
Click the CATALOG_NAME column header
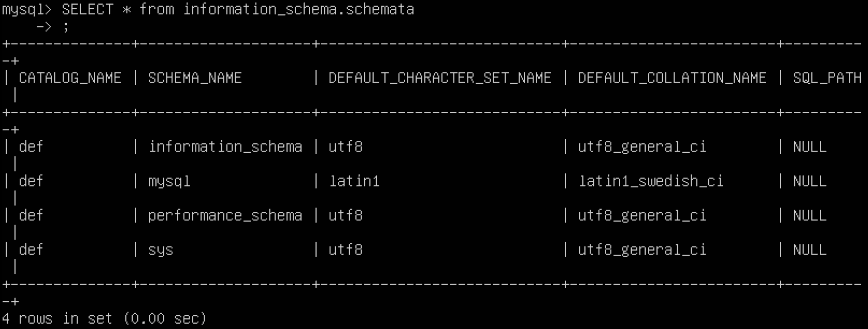70,78
